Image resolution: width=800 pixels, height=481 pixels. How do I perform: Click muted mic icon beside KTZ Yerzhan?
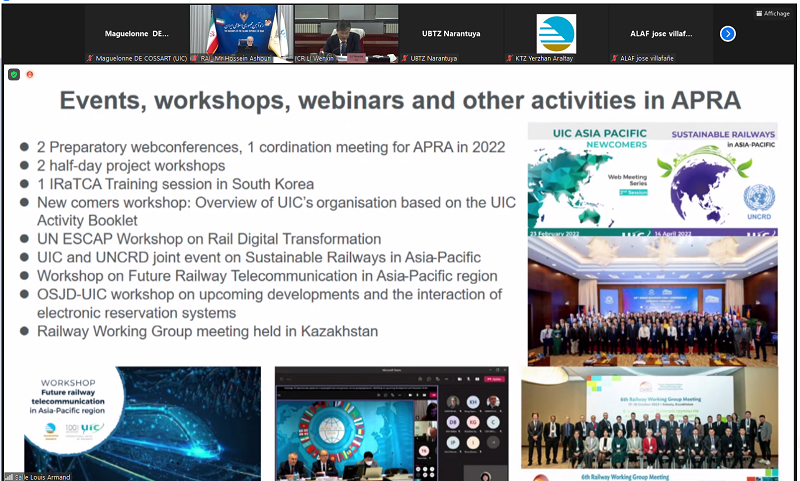(508, 59)
